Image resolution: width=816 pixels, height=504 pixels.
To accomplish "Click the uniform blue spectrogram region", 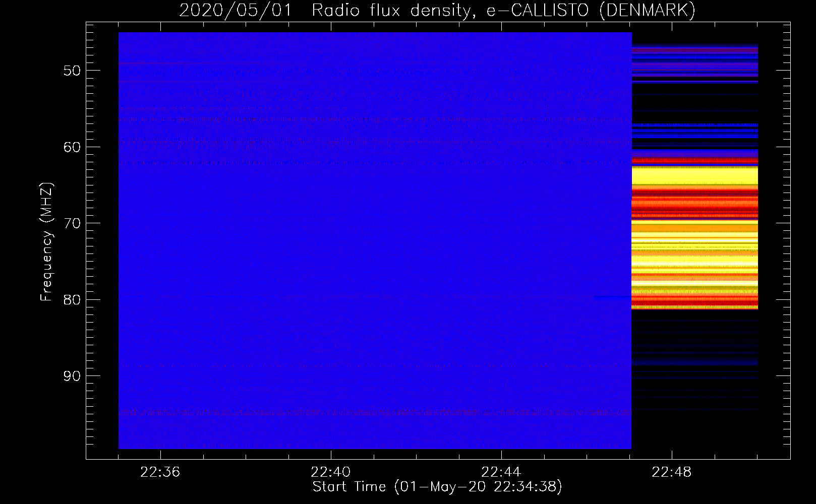I will pyautogui.click(x=375, y=240).
